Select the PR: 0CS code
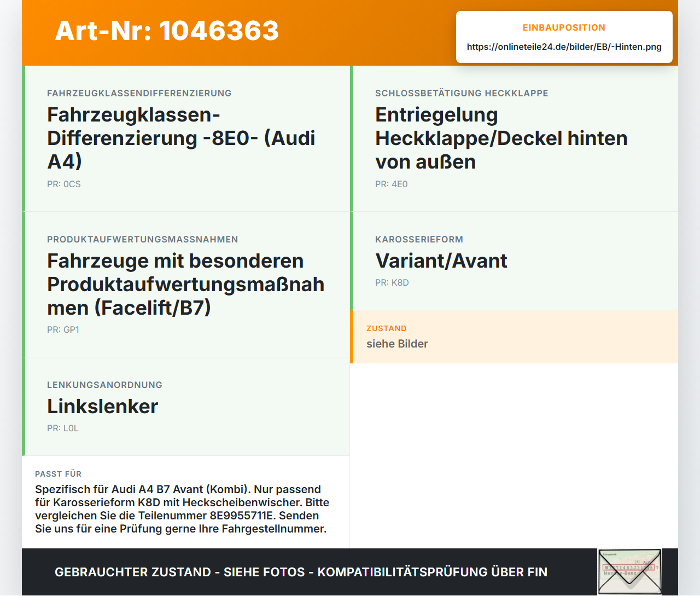This screenshot has height=596, width=700. (x=64, y=184)
